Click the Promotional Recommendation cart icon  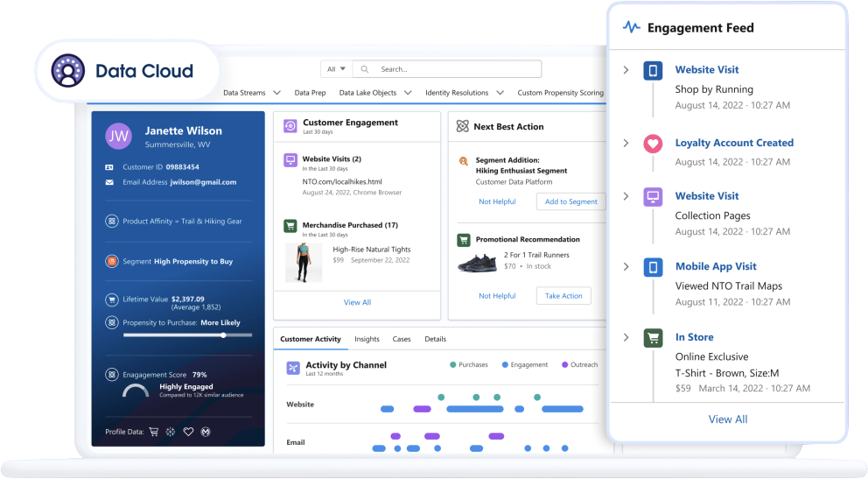pyautogui.click(x=464, y=240)
